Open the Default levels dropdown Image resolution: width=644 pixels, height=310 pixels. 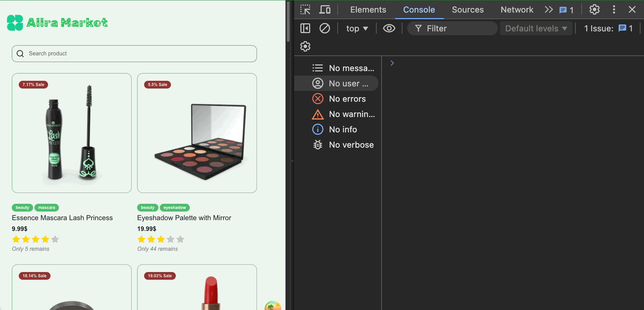[536, 28]
